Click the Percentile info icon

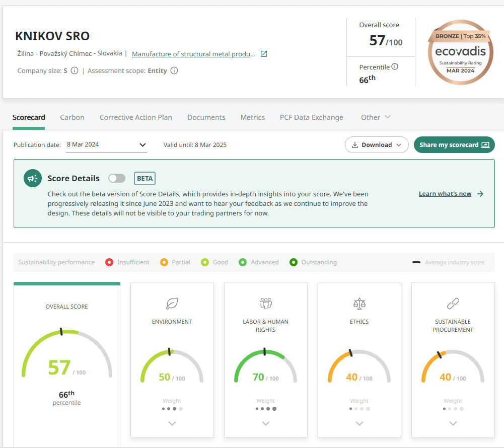[395, 66]
